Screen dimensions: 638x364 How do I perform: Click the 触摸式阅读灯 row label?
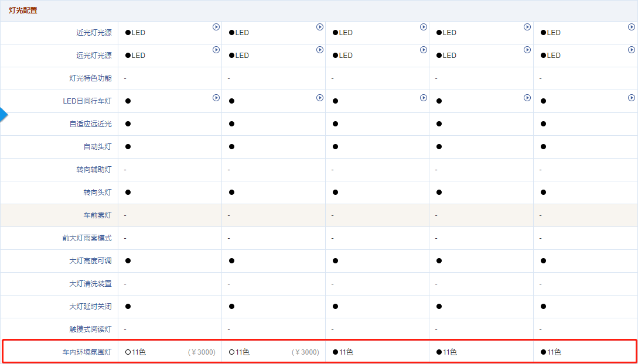pos(90,329)
